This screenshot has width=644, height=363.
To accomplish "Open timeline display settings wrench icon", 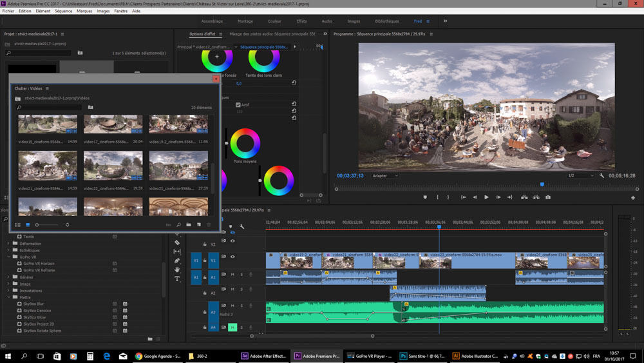I will pyautogui.click(x=242, y=226).
